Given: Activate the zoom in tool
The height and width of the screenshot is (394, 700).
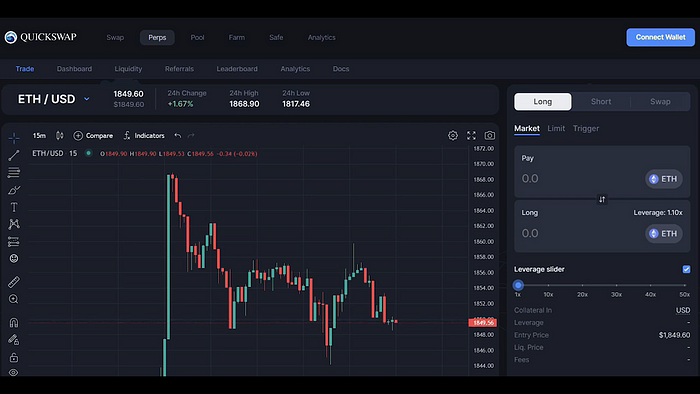Looking at the screenshot, I should coord(14,299).
